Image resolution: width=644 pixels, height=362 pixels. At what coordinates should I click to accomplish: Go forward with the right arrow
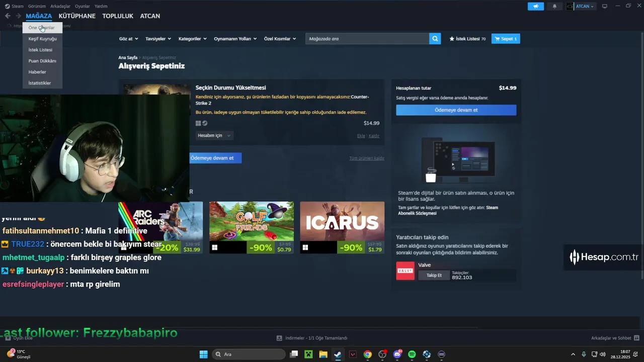pos(18,16)
